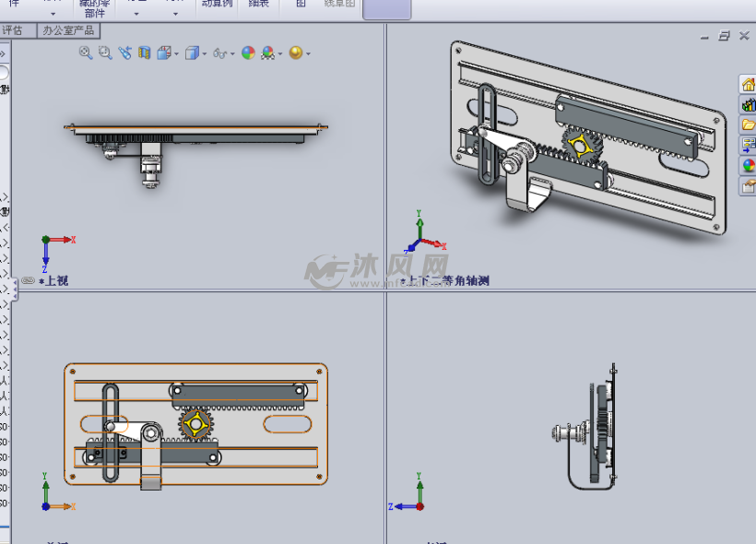Switch to the 办公室产品 tab

pos(68,30)
